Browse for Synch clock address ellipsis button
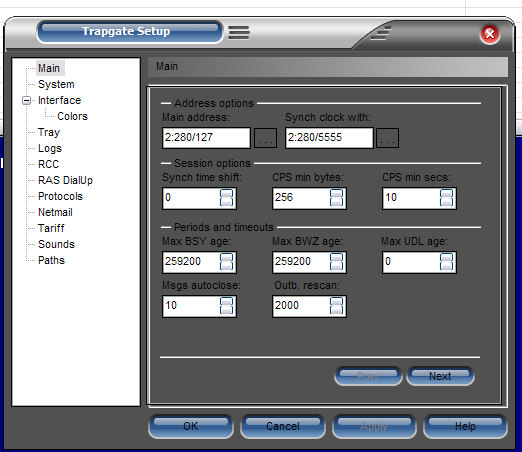Image resolution: width=522 pixels, height=452 pixels. (387, 138)
